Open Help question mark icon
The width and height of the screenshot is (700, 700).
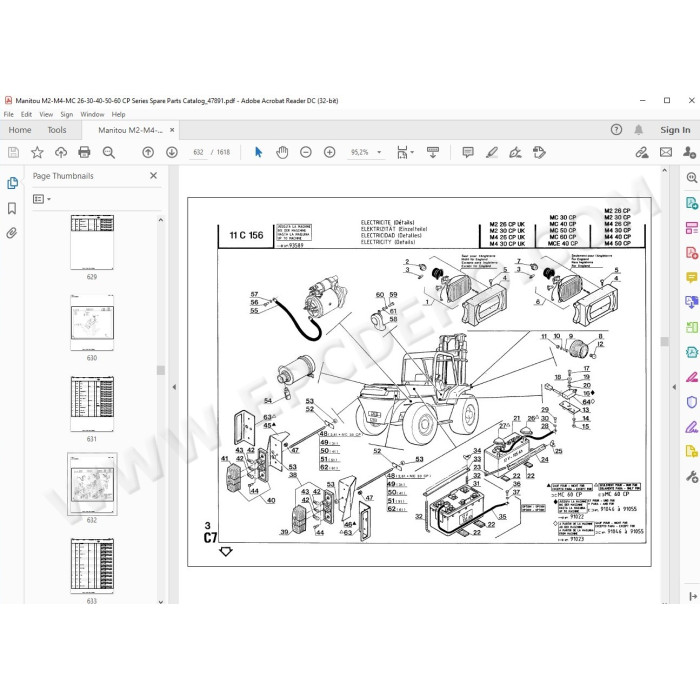pos(616,130)
